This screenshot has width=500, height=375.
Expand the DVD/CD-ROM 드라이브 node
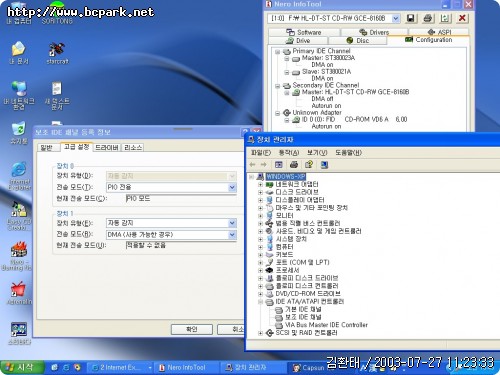[260, 294]
